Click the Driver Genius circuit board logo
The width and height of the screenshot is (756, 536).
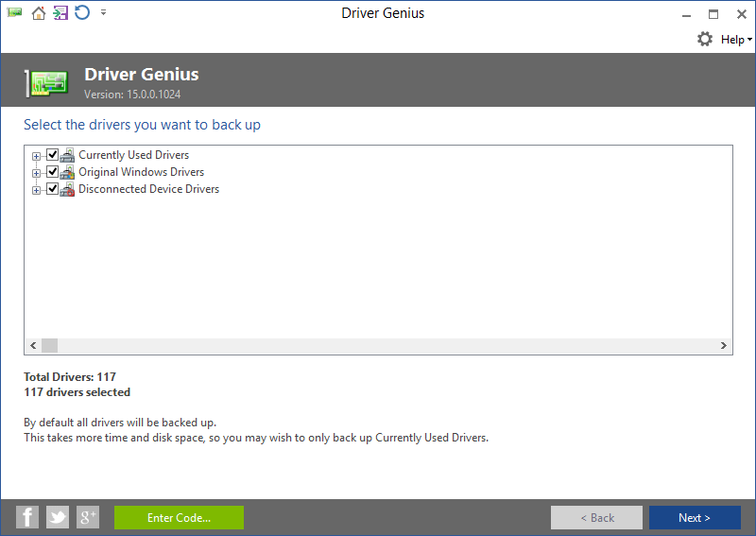click(46, 82)
